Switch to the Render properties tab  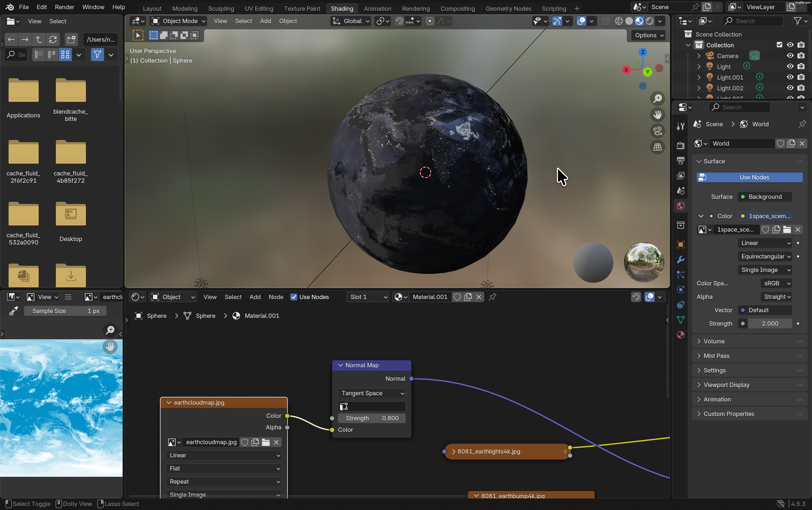(x=680, y=146)
